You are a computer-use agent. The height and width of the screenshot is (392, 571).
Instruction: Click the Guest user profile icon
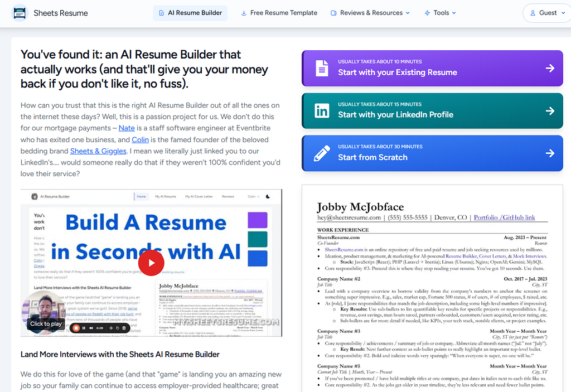point(533,13)
